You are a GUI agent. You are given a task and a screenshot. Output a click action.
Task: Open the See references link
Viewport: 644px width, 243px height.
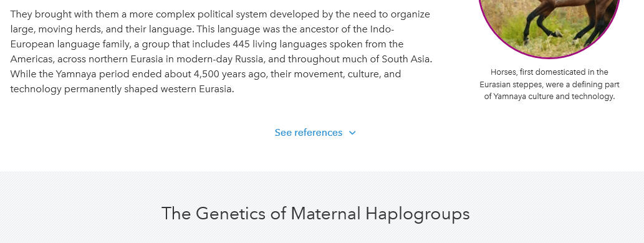click(309, 133)
